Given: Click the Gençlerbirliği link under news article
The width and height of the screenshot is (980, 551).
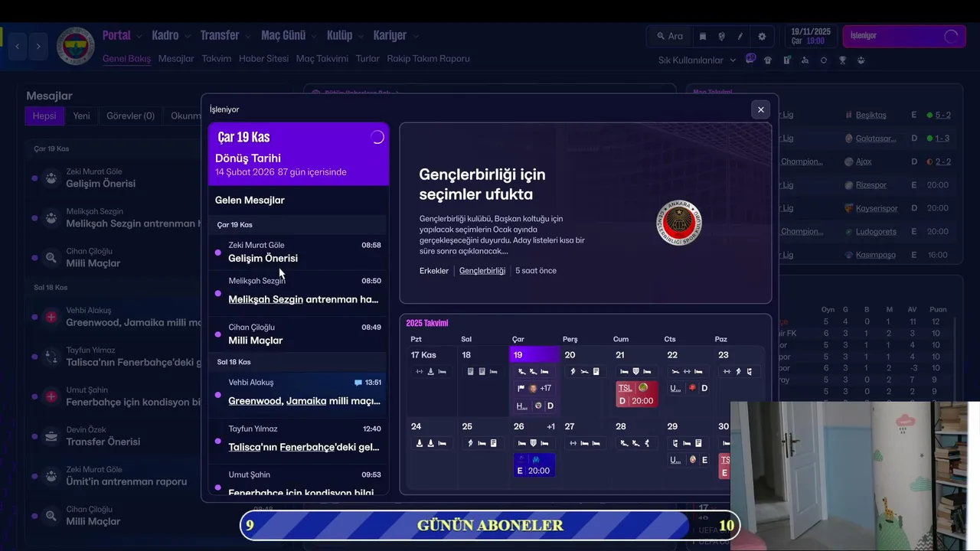Looking at the screenshot, I should pos(482,271).
